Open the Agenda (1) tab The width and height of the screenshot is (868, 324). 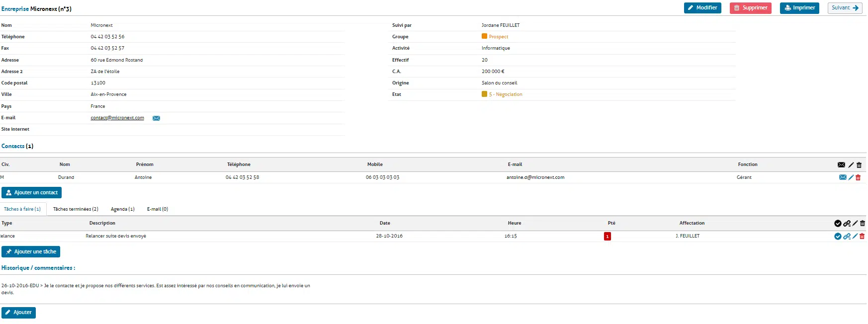coord(122,209)
